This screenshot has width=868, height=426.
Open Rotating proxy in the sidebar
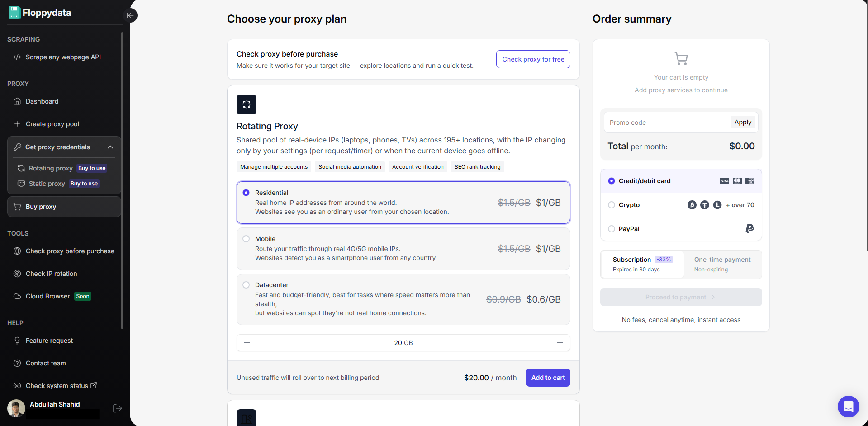pos(51,168)
